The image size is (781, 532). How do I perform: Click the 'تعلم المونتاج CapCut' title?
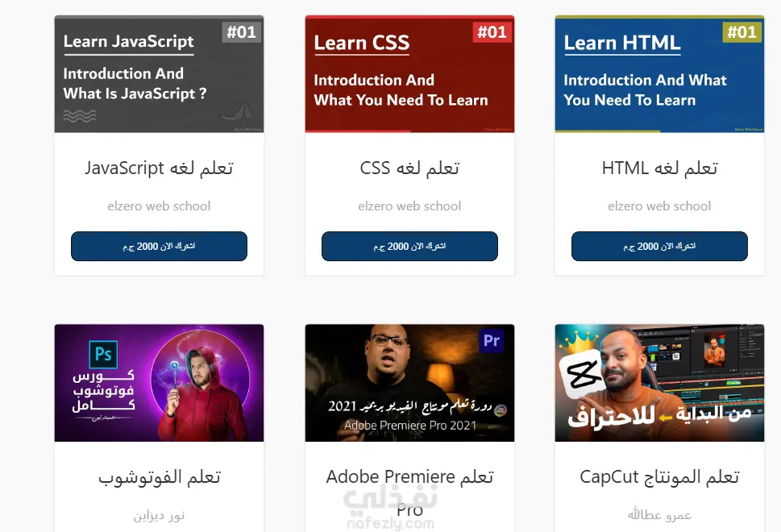(x=659, y=477)
